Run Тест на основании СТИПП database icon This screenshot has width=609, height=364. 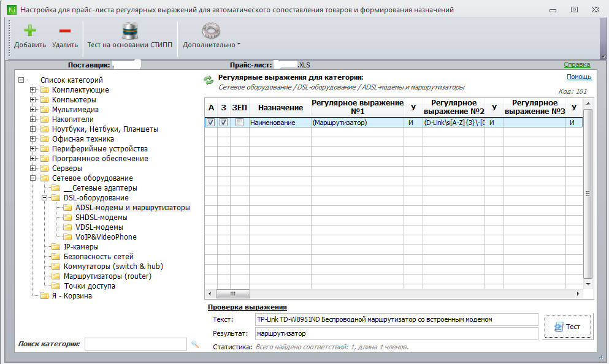click(x=130, y=31)
